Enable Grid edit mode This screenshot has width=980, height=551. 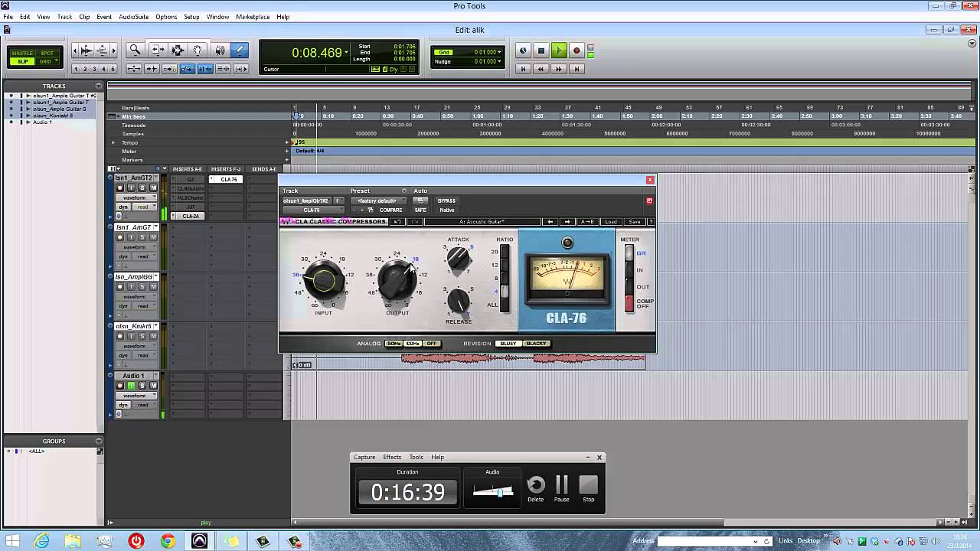pos(46,61)
